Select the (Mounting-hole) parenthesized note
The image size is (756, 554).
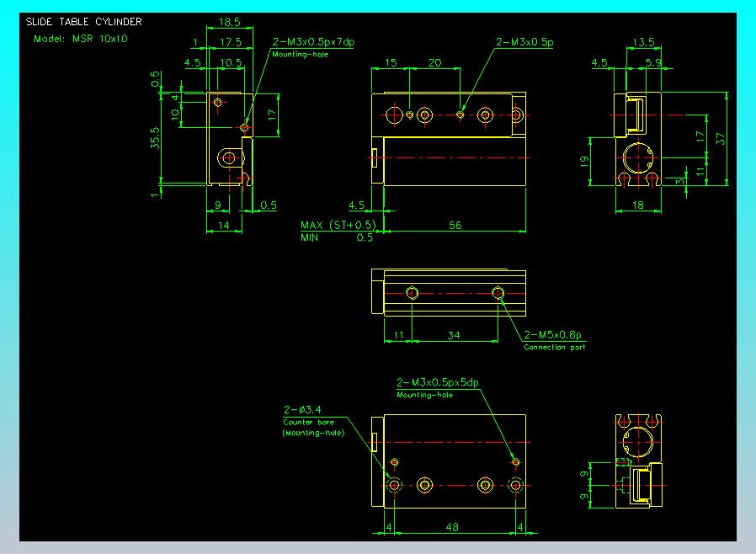tap(313, 433)
